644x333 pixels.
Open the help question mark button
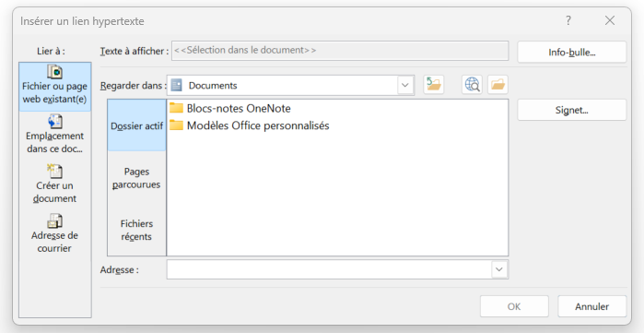[568, 20]
